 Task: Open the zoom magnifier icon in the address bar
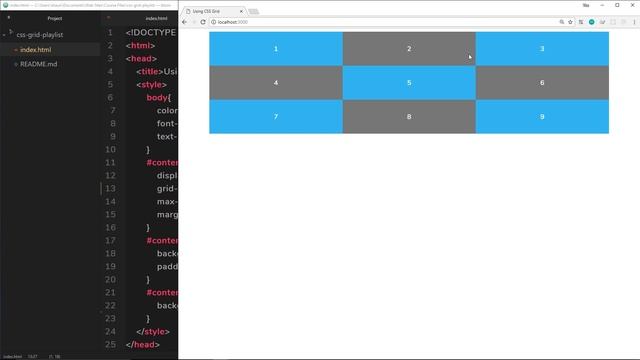[562, 22]
